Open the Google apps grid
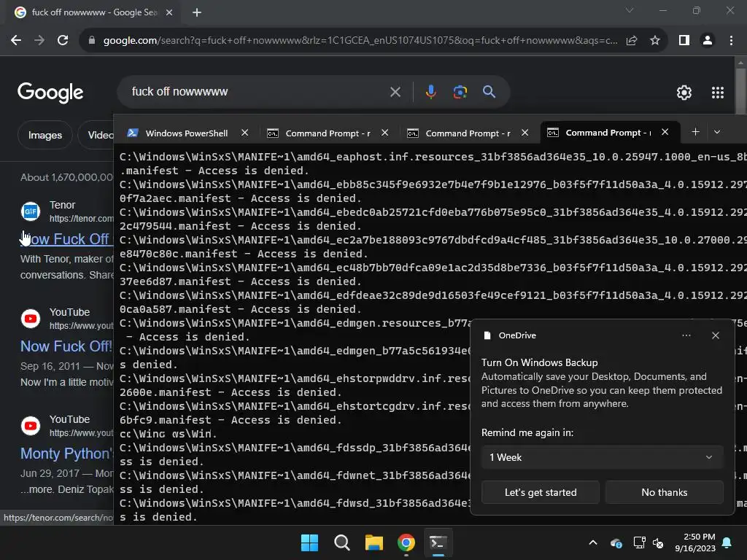This screenshot has width=747, height=560. click(718, 93)
